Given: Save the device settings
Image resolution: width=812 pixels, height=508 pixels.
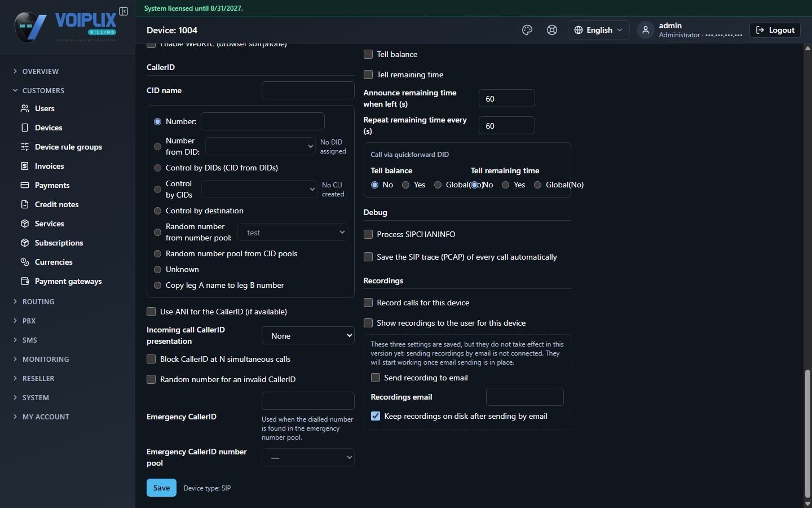Looking at the screenshot, I should coord(161,488).
